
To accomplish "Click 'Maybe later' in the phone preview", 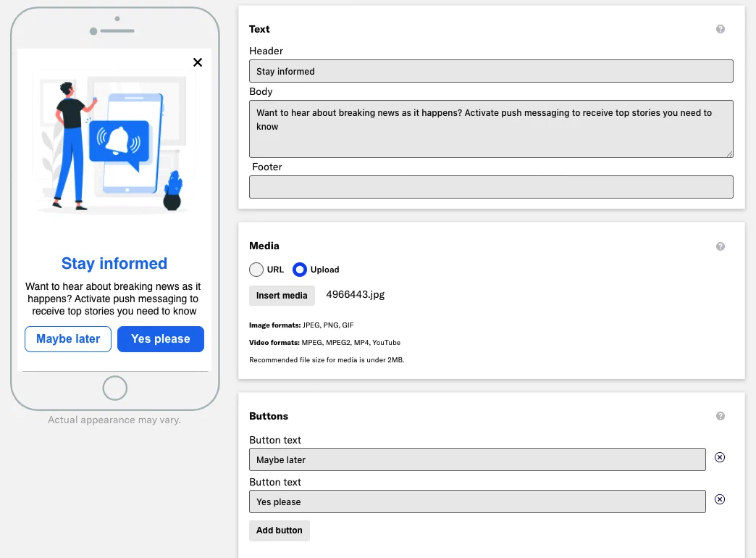I will click(67, 338).
